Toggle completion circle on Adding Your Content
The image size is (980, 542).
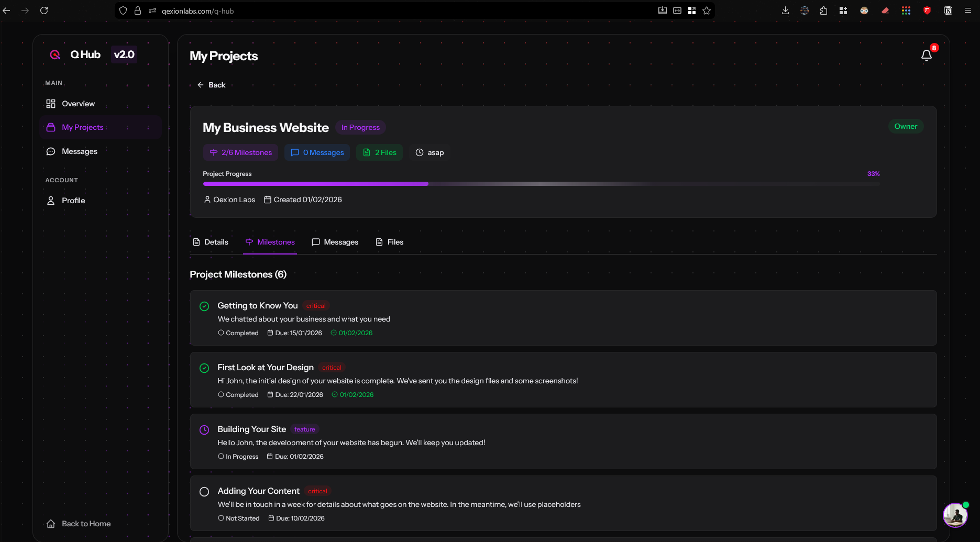pos(204,492)
